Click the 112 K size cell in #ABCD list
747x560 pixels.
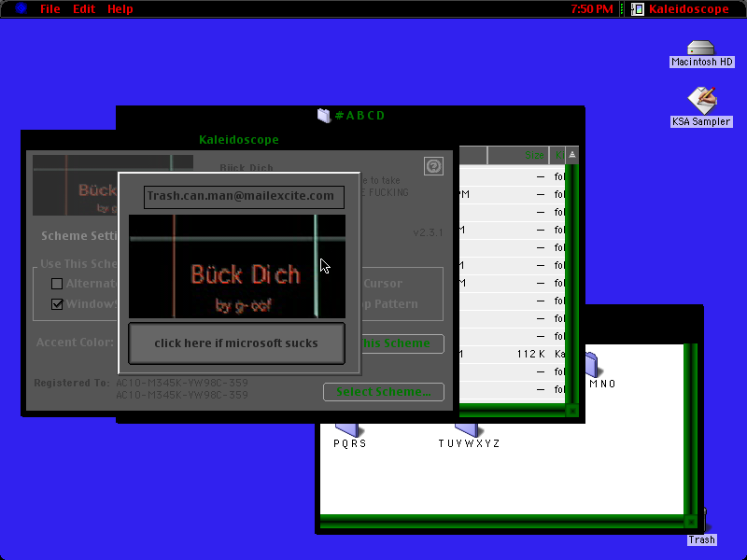coord(530,355)
